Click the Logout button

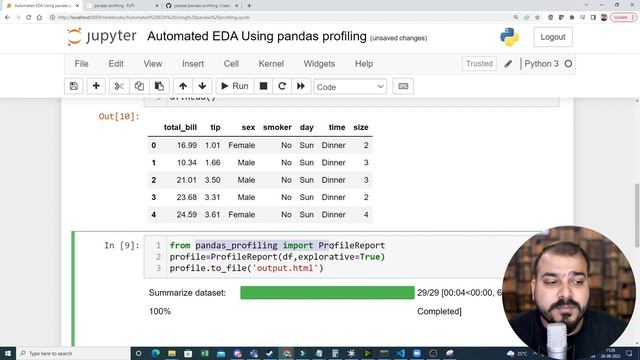pos(553,37)
